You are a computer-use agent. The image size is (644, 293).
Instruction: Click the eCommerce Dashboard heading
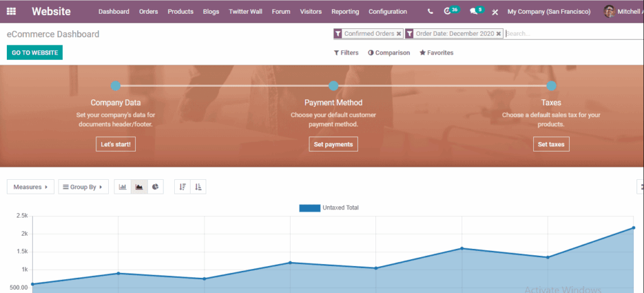[53, 34]
